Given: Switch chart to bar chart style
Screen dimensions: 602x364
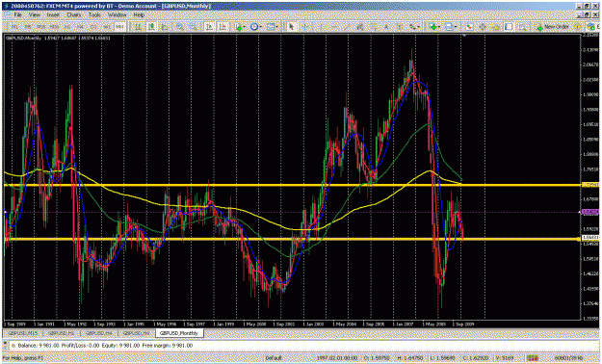Looking at the screenshot, I should (x=138, y=27).
